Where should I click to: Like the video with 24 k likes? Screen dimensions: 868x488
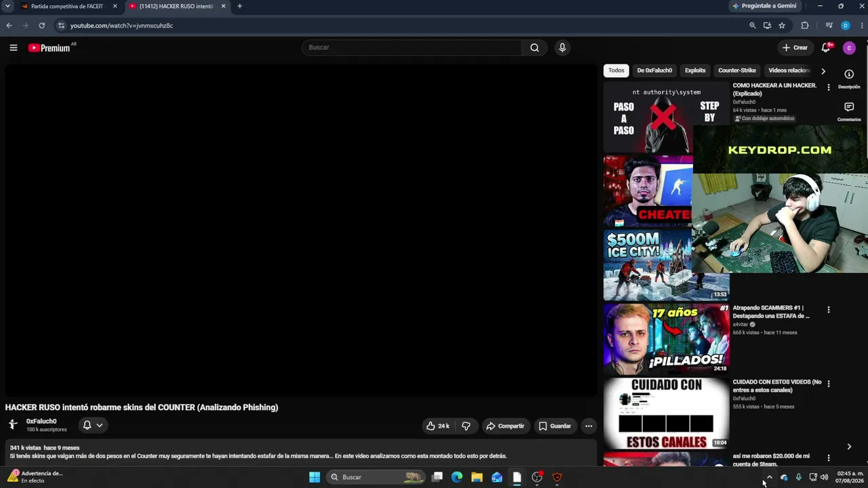(437, 426)
